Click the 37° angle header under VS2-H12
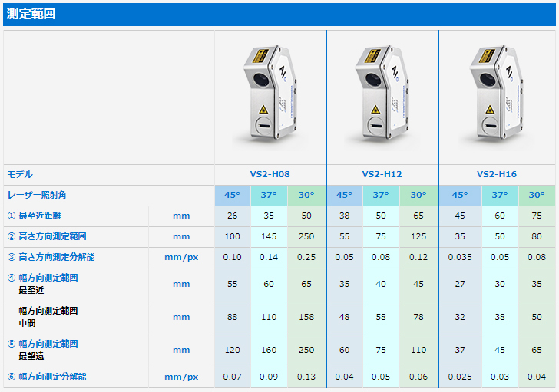Image resolution: width=559 pixels, height=392 pixels. [x=381, y=195]
